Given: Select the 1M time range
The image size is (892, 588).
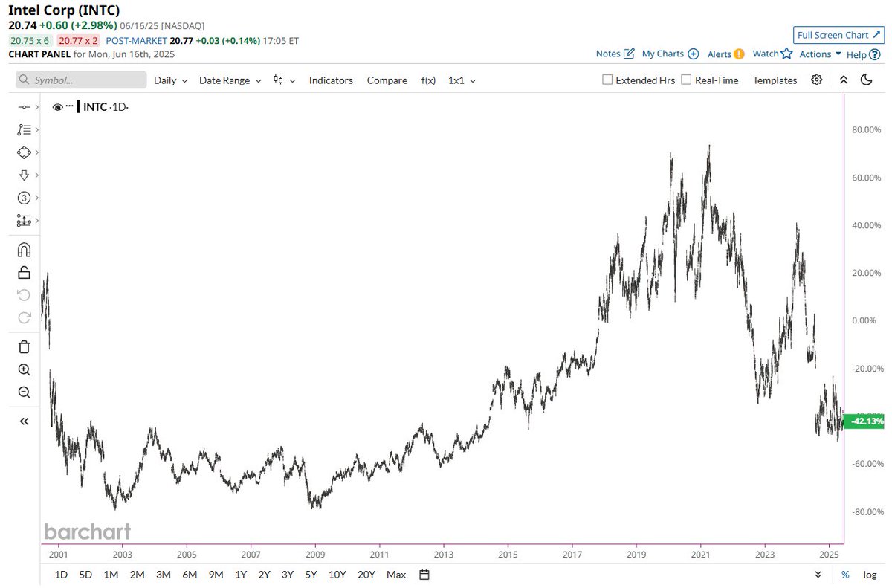Looking at the screenshot, I should point(111,575).
